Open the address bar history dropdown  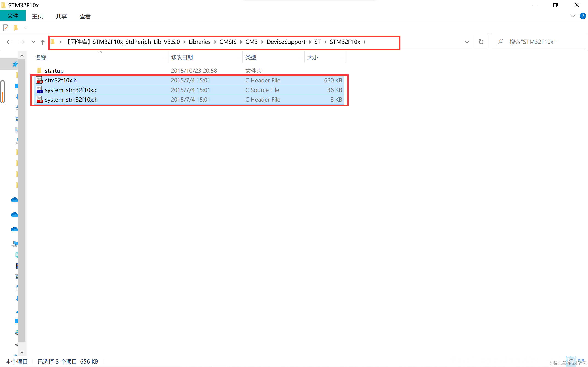point(467,42)
